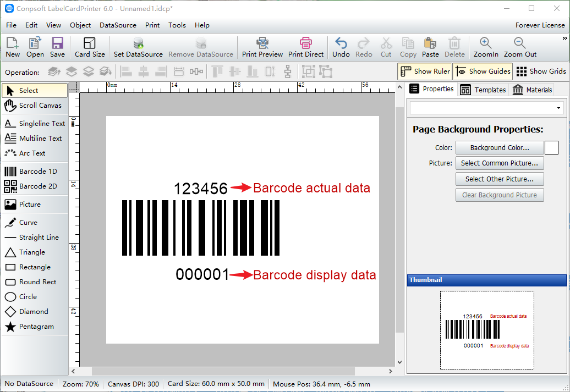This screenshot has width=570, height=392.
Task: Choose the Curve drawing tool
Action: pos(35,222)
